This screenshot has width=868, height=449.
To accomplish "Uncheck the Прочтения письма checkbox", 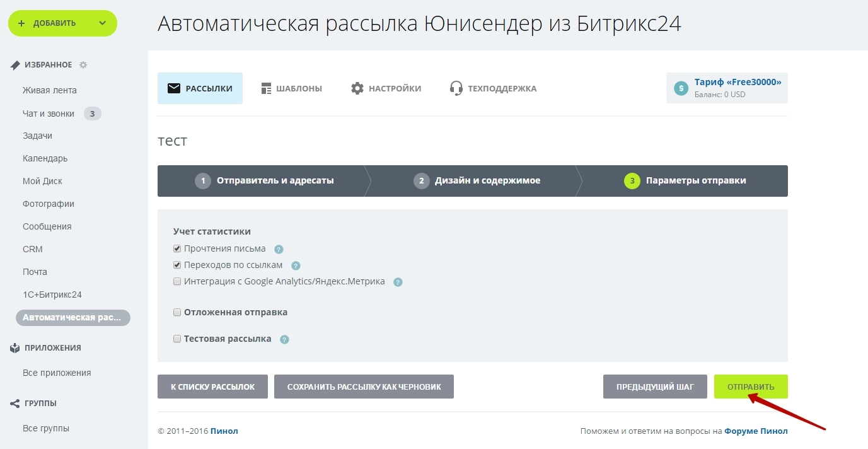I will [x=177, y=248].
